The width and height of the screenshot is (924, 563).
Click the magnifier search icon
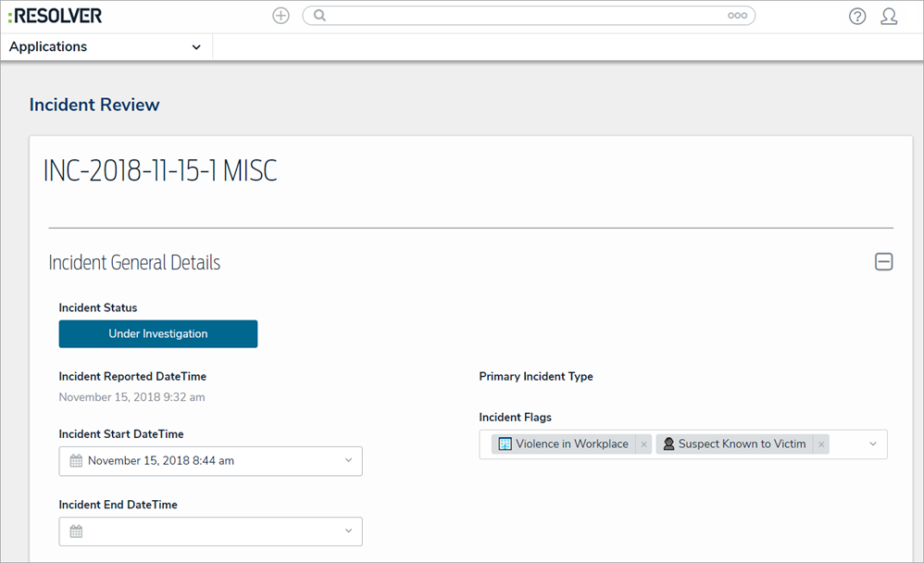coord(319,16)
